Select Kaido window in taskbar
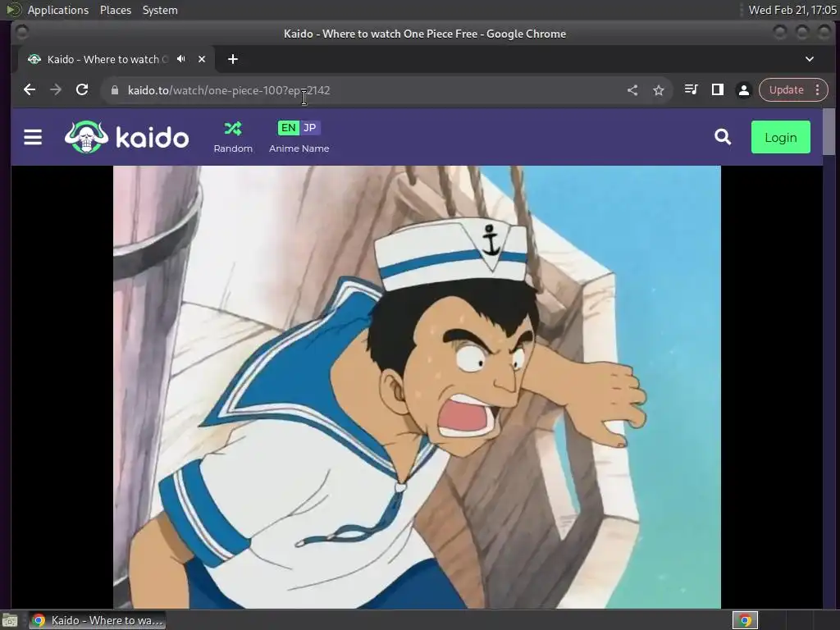The width and height of the screenshot is (840, 630). click(97, 620)
